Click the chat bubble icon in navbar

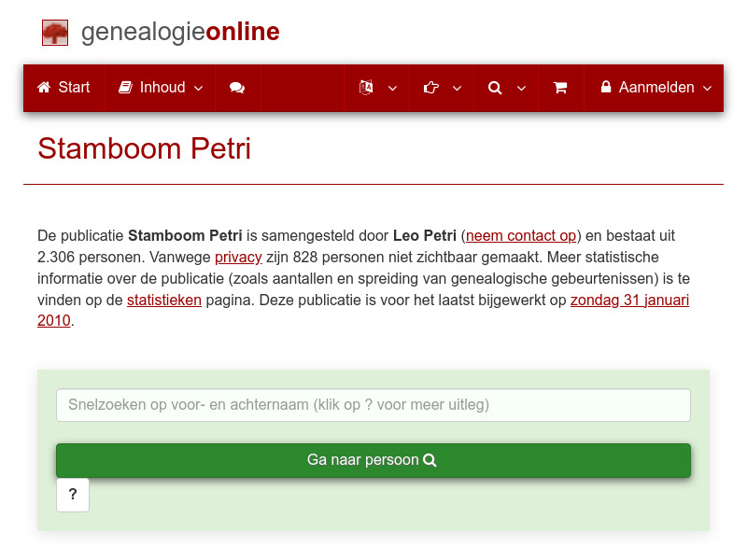pyautogui.click(x=237, y=88)
